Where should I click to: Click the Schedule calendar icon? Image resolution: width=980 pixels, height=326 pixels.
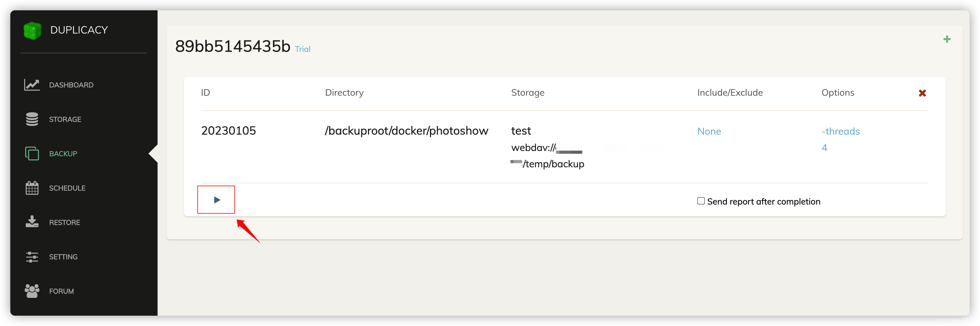click(x=32, y=188)
